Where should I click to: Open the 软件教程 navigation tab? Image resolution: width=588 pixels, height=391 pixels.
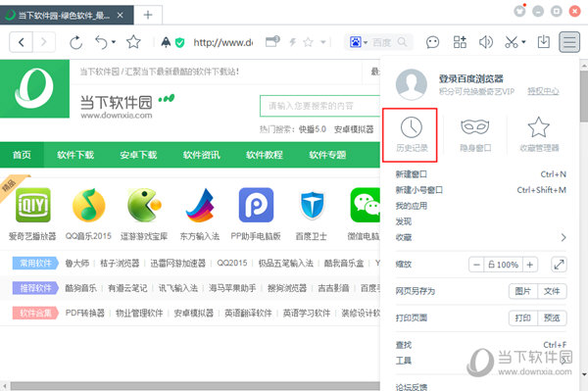point(265,155)
